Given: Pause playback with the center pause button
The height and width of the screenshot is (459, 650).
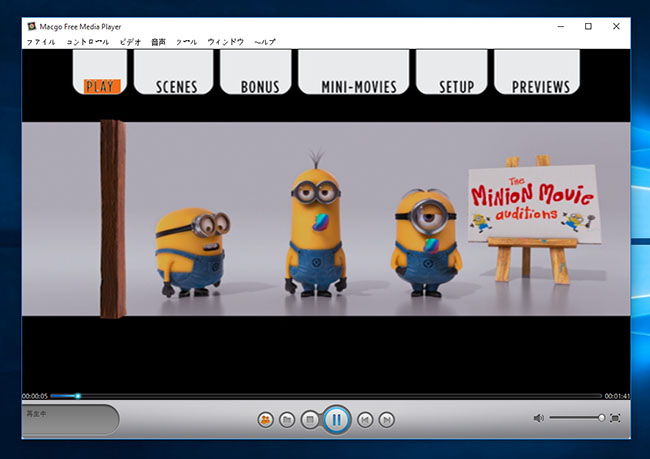Looking at the screenshot, I should point(336,419).
